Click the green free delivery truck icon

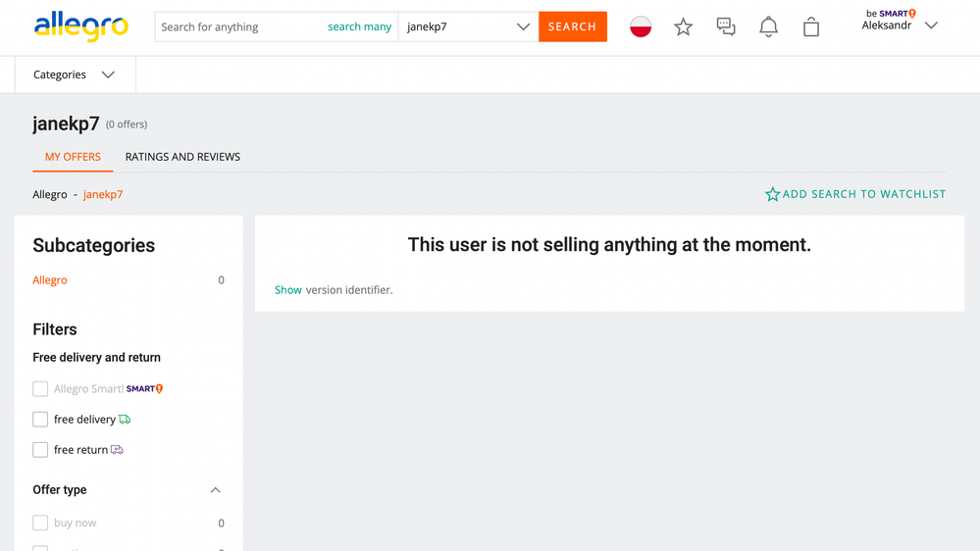(125, 420)
